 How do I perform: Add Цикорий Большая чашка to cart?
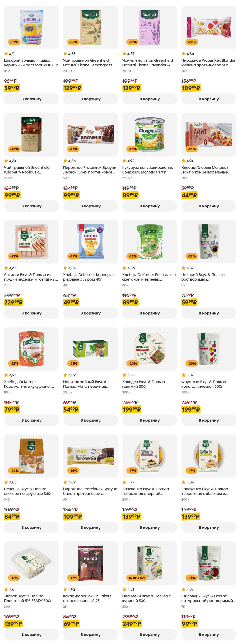(31, 99)
